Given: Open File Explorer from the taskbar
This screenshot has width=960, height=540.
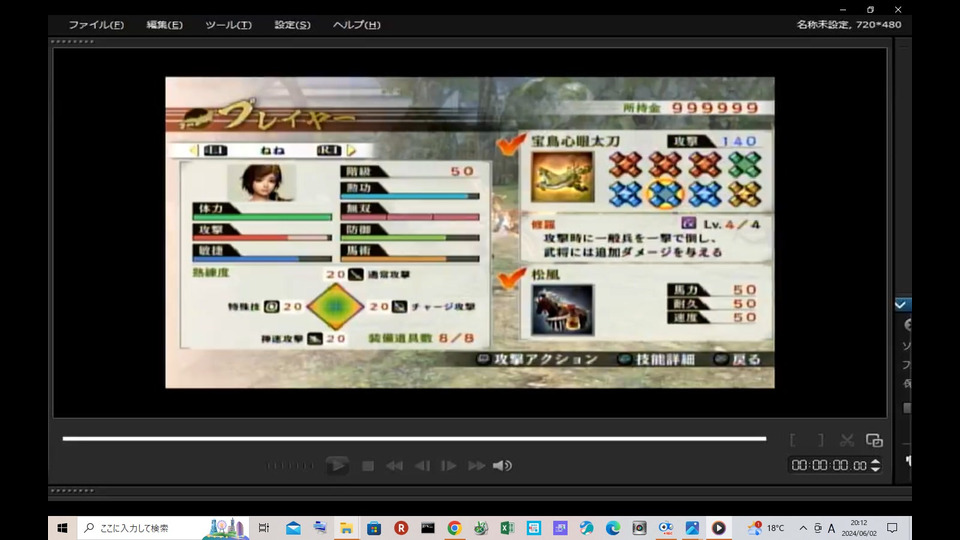Looking at the screenshot, I should point(347,528).
